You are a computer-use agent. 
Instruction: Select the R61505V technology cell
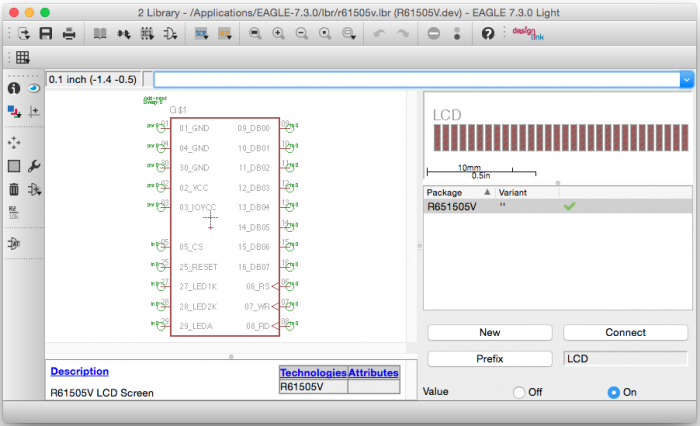pos(313,386)
